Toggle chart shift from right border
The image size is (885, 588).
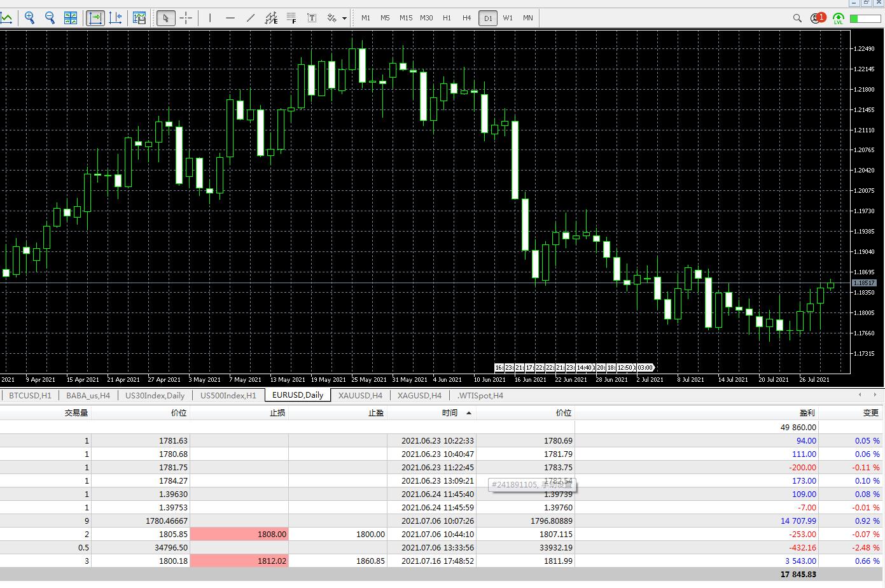tap(115, 18)
